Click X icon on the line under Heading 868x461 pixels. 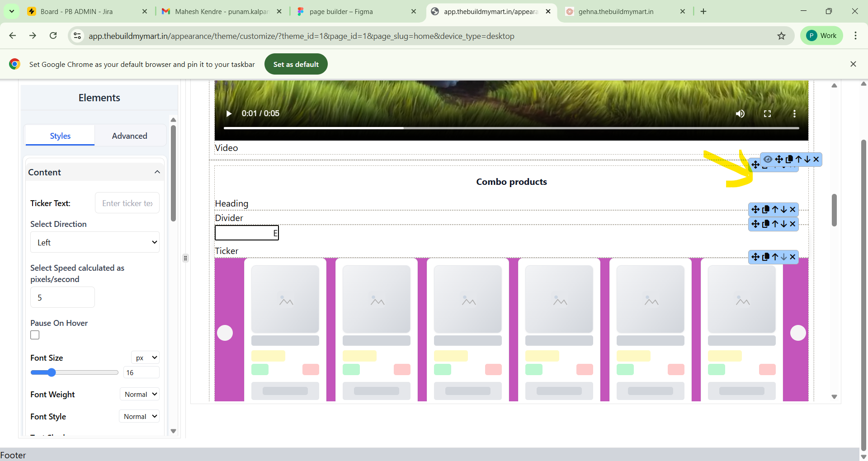click(793, 209)
